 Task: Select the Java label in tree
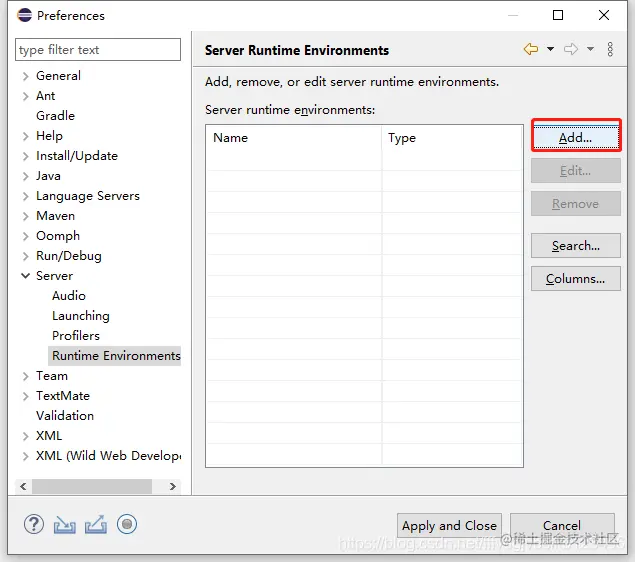pyautogui.click(x=48, y=176)
